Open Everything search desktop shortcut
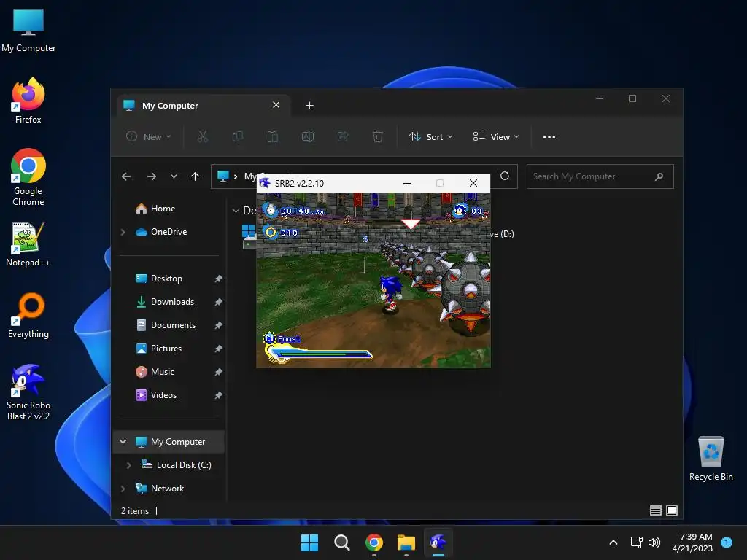Screen dimensions: 747x560 tap(28, 315)
